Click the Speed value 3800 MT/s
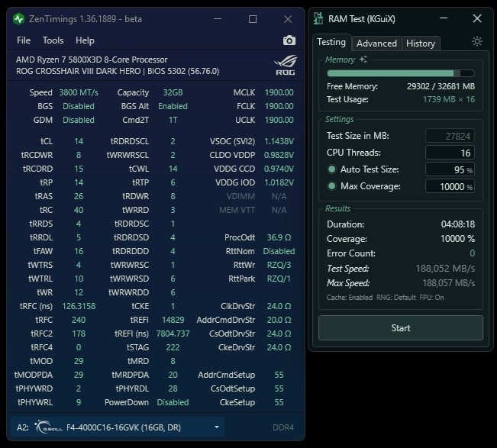497x448 pixels. click(x=79, y=92)
